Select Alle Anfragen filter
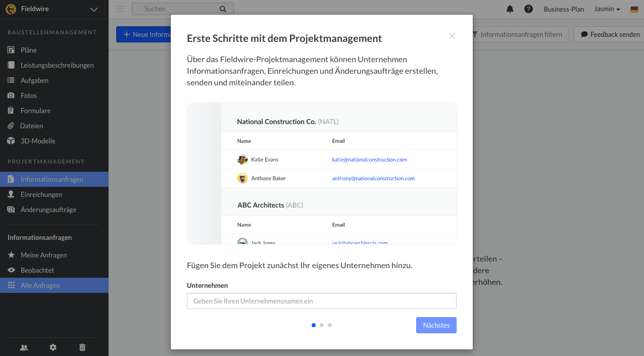 click(x=54, y=285)
